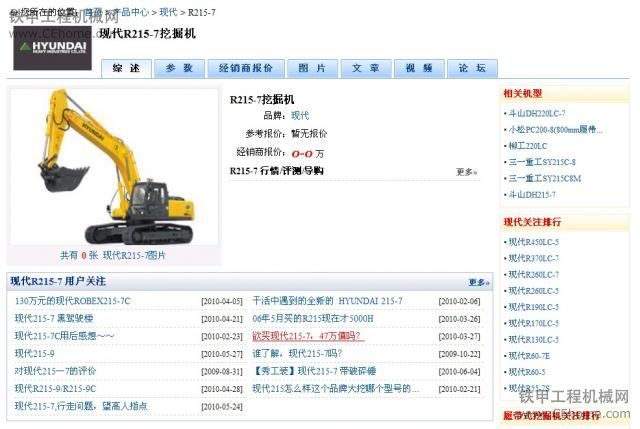Click the 0-0 万 dealer price value

click(x=308, y=154)
